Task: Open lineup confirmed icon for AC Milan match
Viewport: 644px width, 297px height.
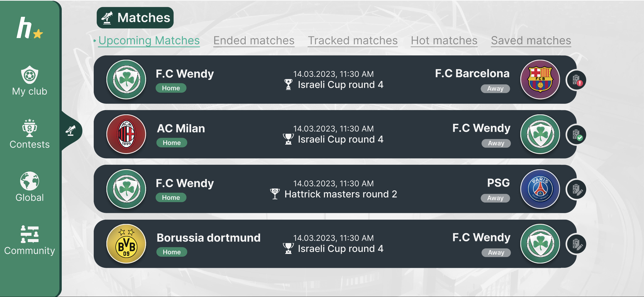Action: (576, 135)
